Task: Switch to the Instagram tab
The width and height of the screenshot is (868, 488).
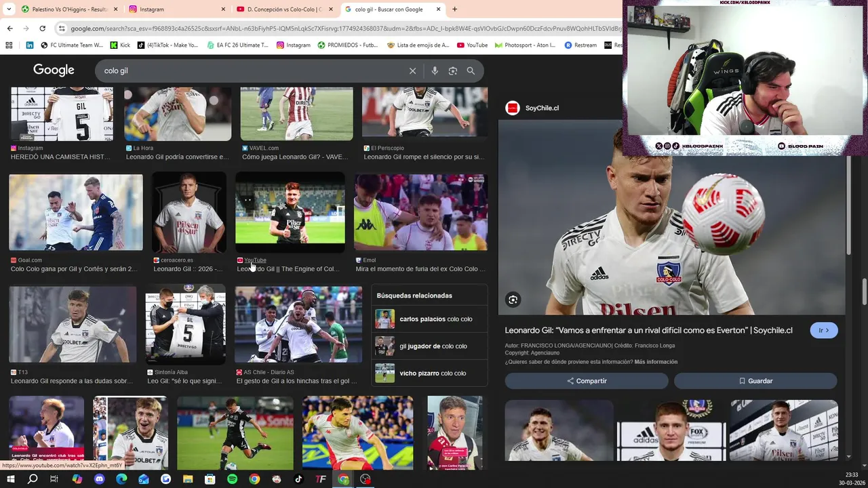Action: pos(176,9)
